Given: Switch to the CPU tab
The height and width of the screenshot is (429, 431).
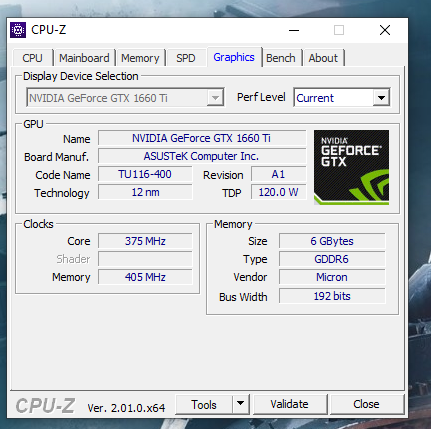Looking at the screenshot, I should [33, 58].
